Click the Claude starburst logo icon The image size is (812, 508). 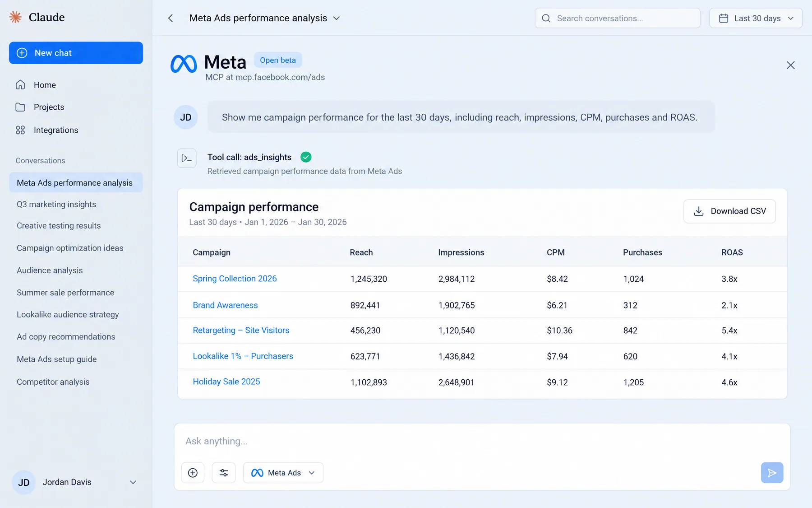(x=15, y=17)
